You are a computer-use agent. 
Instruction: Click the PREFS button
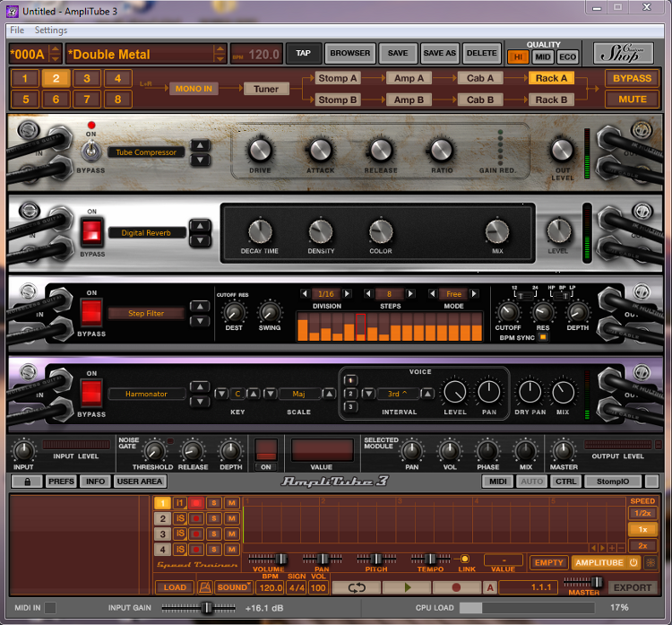[61, 482]
